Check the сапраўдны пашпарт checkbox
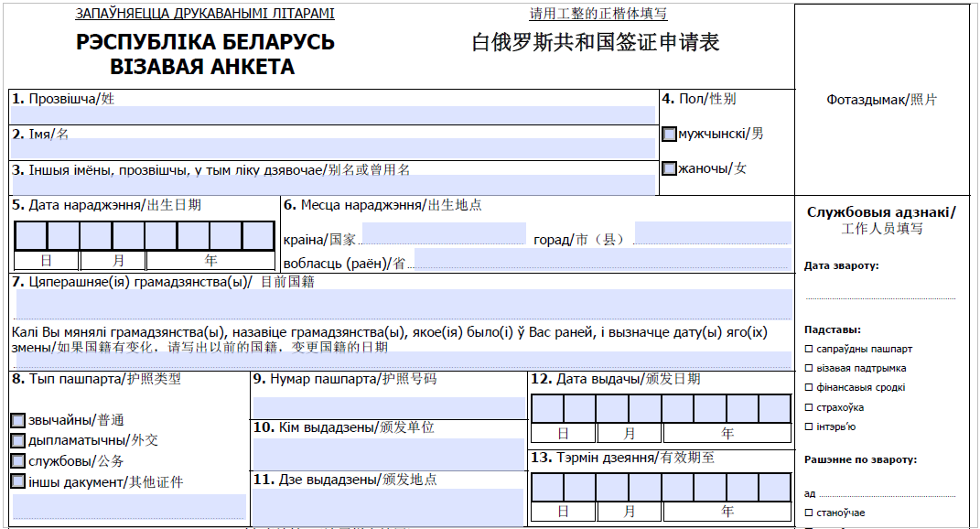 pos(809,349)
